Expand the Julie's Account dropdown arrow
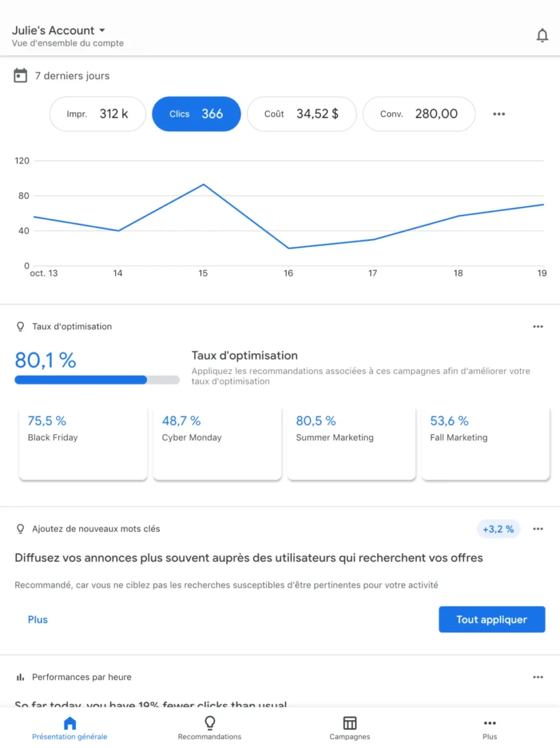 pos(102,30)
